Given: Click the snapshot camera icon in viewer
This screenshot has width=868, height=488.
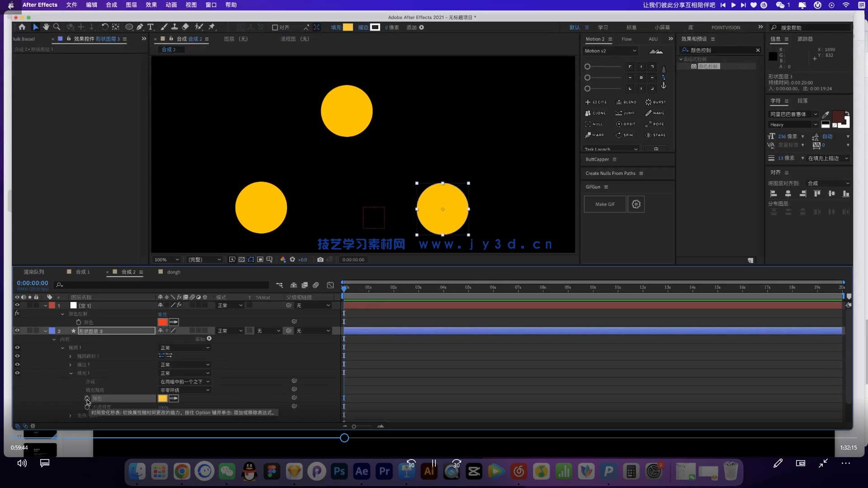Looking at the screenshot, I should pos(320,259).
